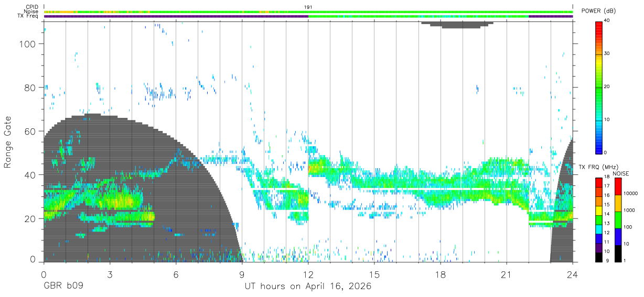Screen dimensions: 644x297
Task: Click the power scale value 20
Action: click(x=607, y=87)
